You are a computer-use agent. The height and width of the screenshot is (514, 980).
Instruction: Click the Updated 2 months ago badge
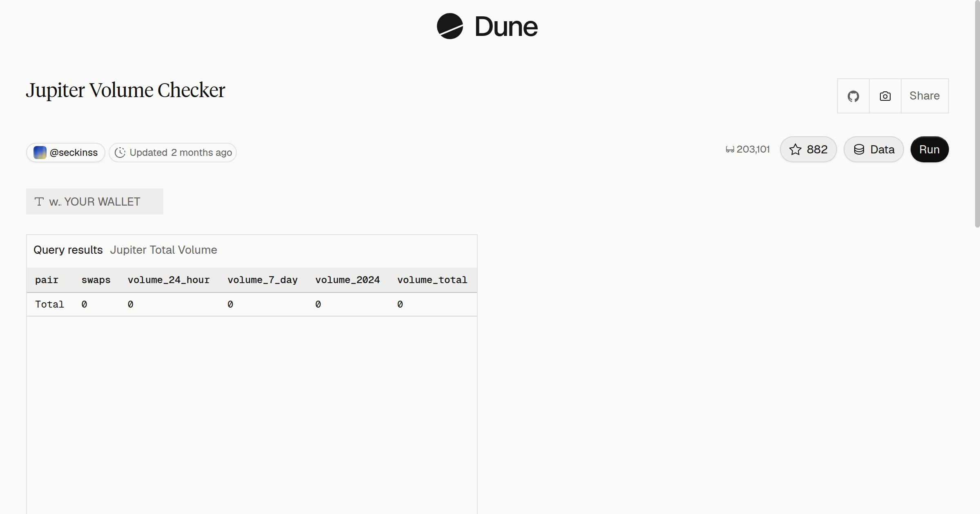tap(173, 153)
